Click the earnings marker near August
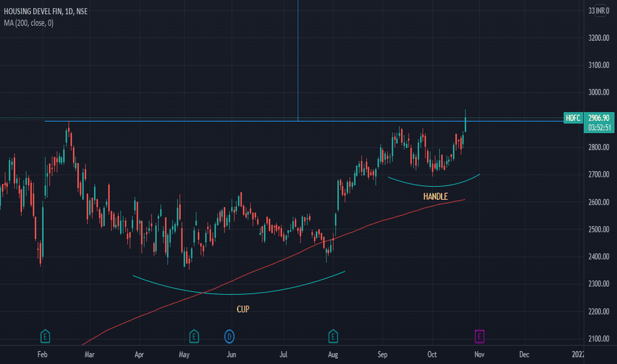The height and width of the screenshot is (364, 617). point(333,336)
